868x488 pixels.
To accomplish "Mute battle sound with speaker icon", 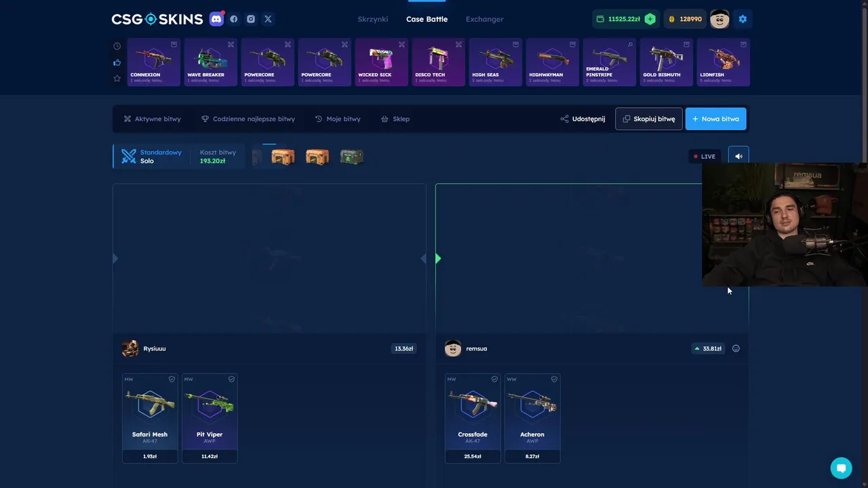I will (738, 157).
